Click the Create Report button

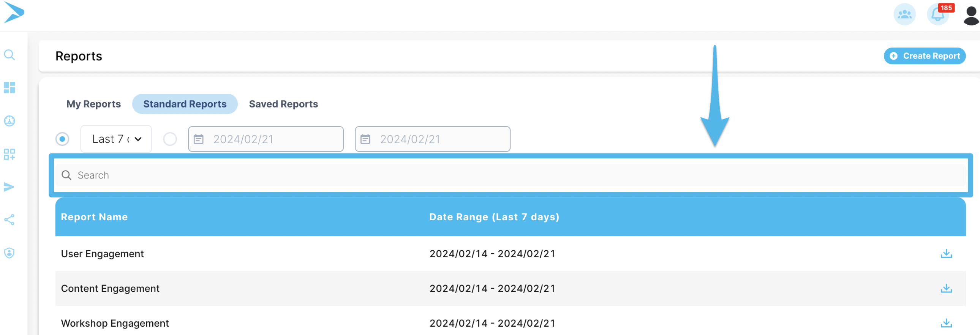(925, 56)
